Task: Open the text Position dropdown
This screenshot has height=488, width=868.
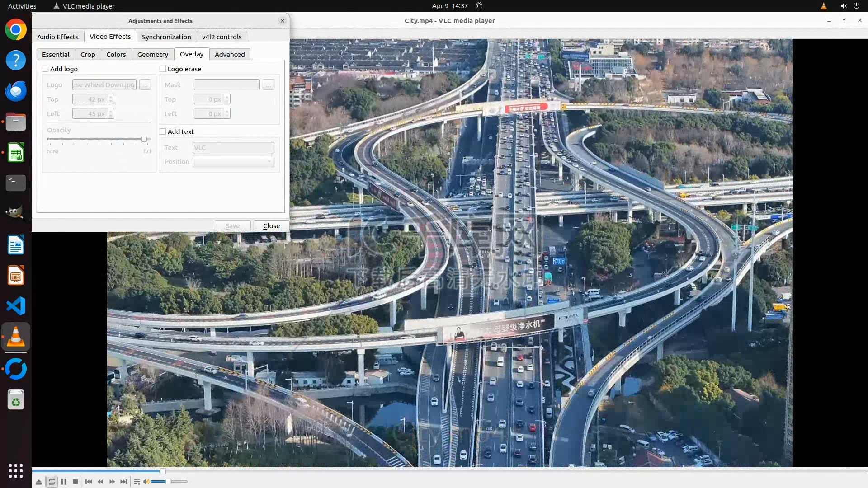Action: 233,162
